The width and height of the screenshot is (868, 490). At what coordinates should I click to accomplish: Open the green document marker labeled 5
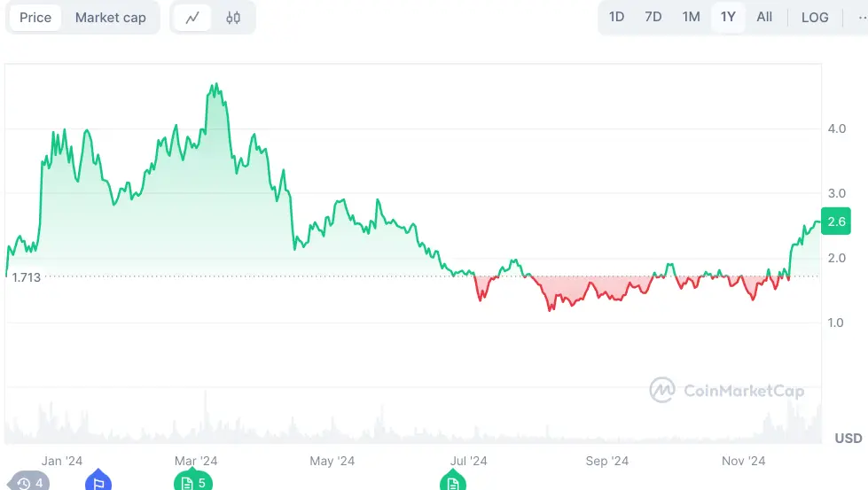(x=193, y=482)
